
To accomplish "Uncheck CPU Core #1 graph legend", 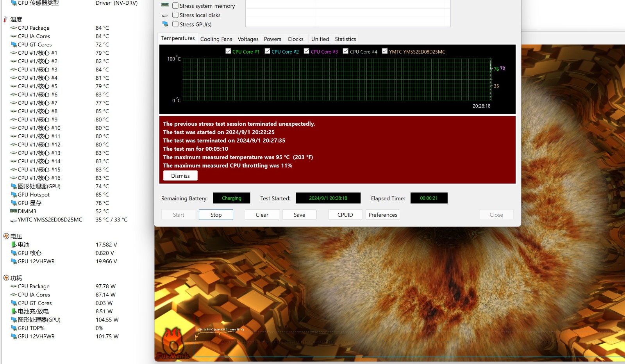I will (x=228, y=51).
